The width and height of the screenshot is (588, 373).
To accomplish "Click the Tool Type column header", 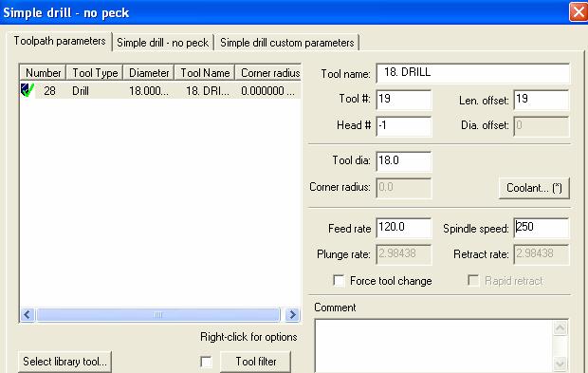I will point(95,73).
